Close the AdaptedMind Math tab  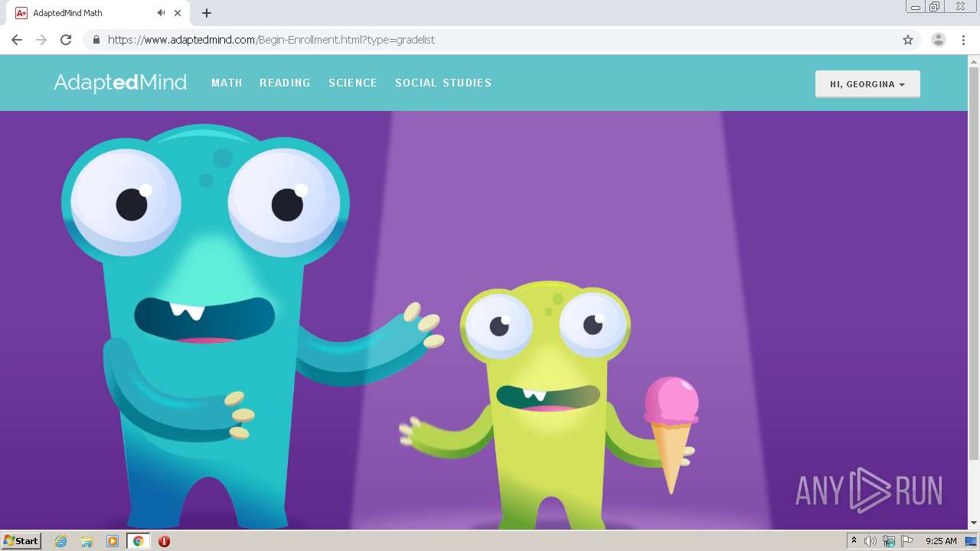(178, 13)
